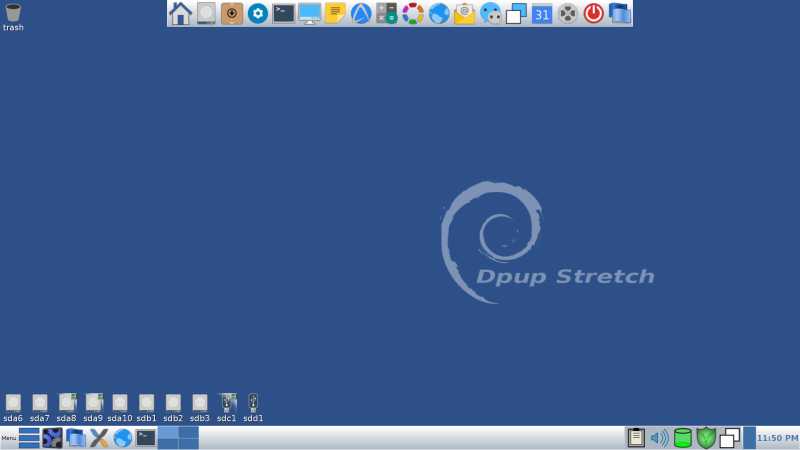
Task: Click the red power shutdown icon
Action: click(x=593, y=13)
